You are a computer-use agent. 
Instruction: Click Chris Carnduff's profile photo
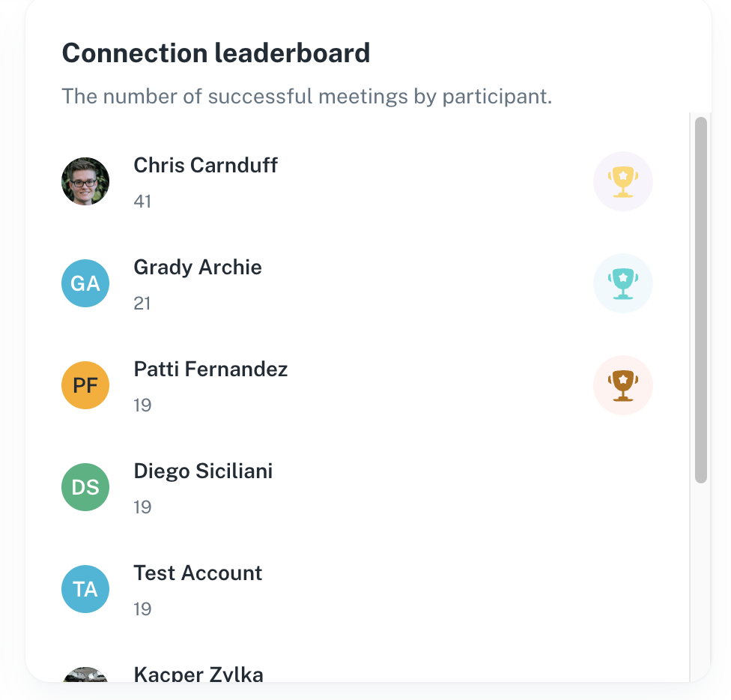pos(85,181)
